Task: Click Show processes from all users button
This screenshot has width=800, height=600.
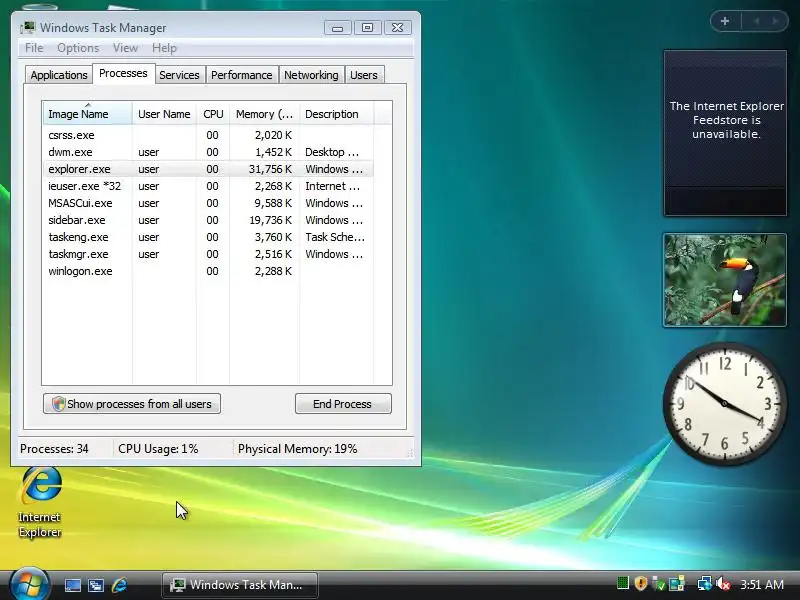Action: coord(132,404)
